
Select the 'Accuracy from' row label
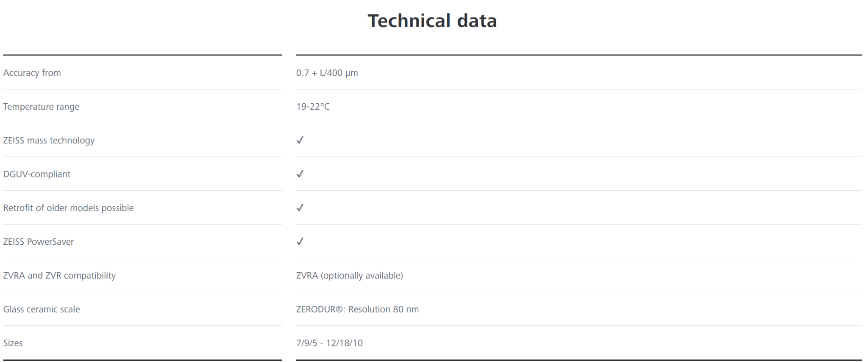(x=32, y=73)
